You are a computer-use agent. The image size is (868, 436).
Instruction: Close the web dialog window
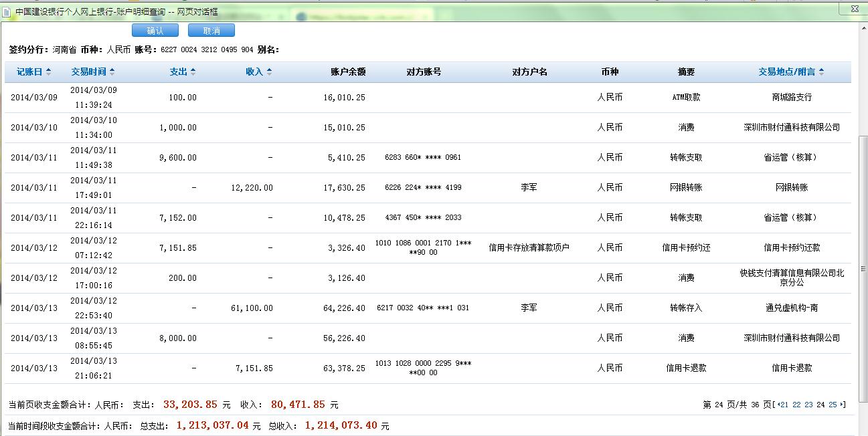[854, 9]
